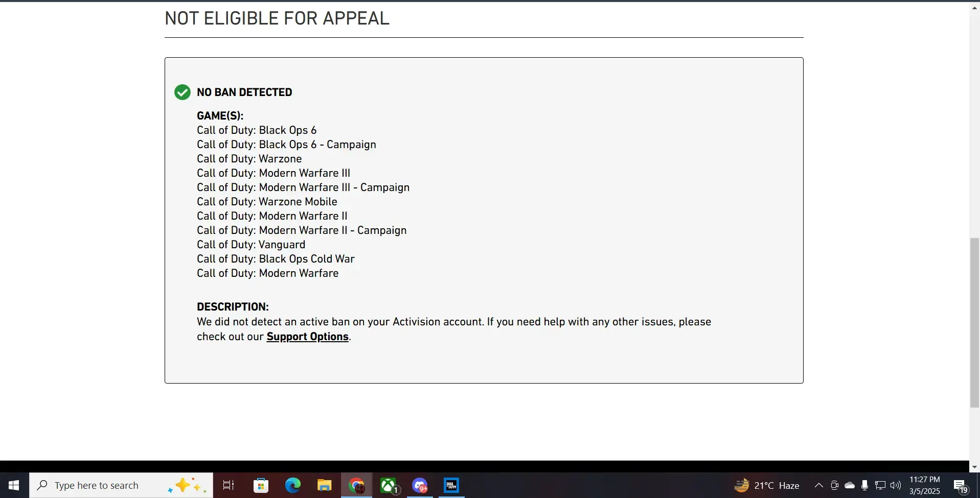Open Task View from the taskbar
This screenshot has width=980, height=498.
(x=229, y=485)
